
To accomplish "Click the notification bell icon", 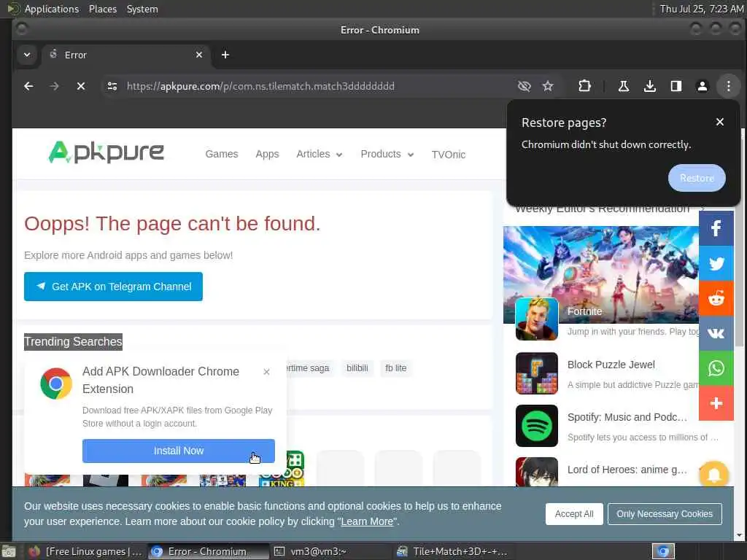I will (713, 475).
